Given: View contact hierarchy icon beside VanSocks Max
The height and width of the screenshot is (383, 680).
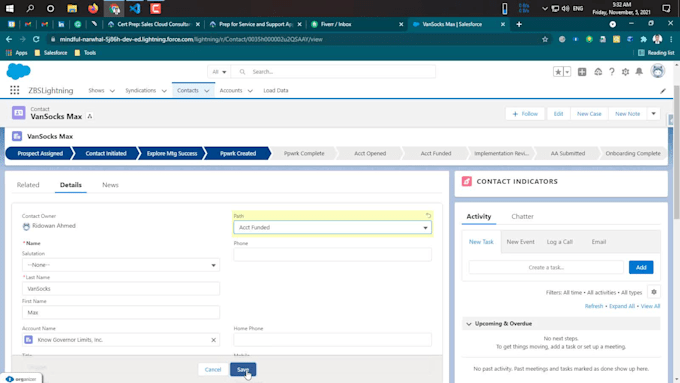Looking at the screenshot, I should point(90,116).
